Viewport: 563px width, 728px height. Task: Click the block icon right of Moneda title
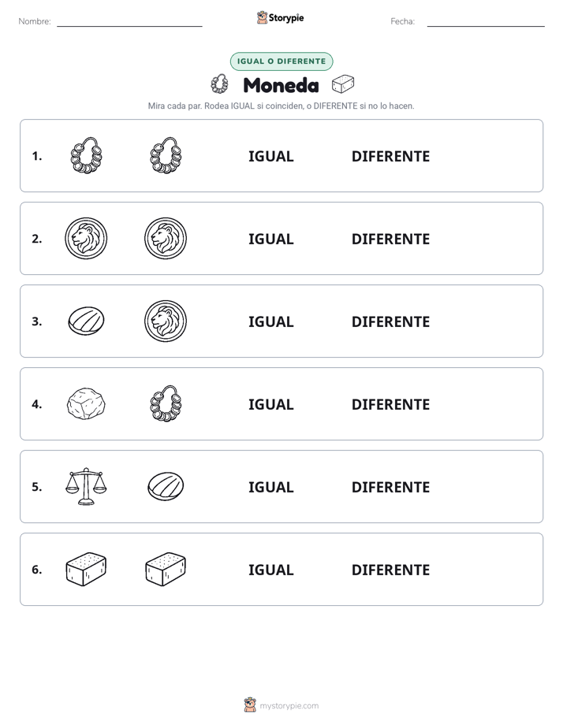click(x=343, y=84)
